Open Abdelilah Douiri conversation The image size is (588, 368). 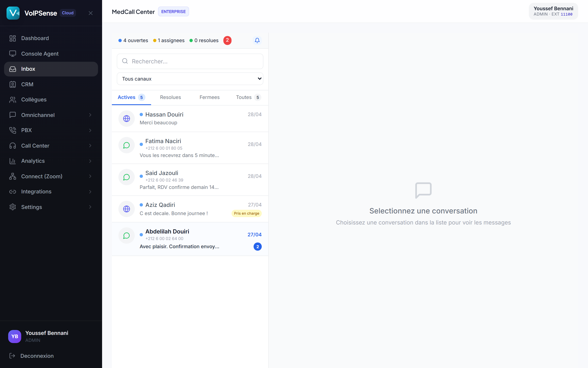(190, 239)
